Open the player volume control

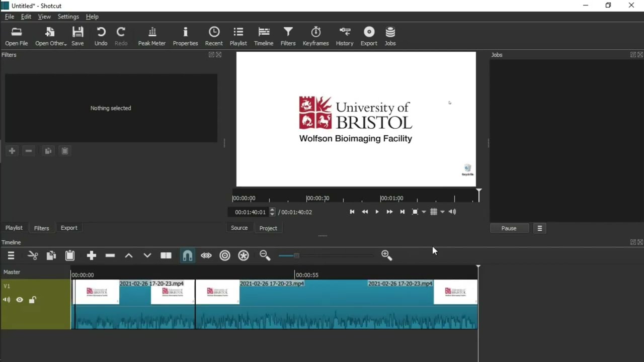pyautogui.click(x=452, y=212)
